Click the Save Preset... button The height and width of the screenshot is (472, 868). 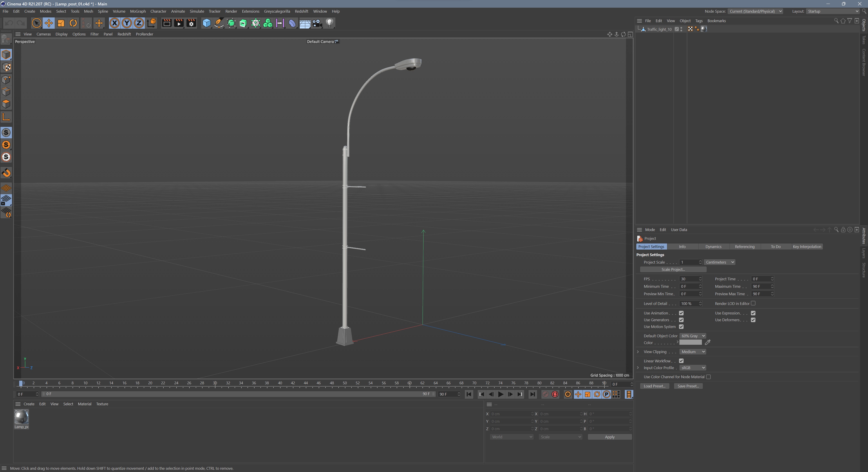[x=688, y=386]
